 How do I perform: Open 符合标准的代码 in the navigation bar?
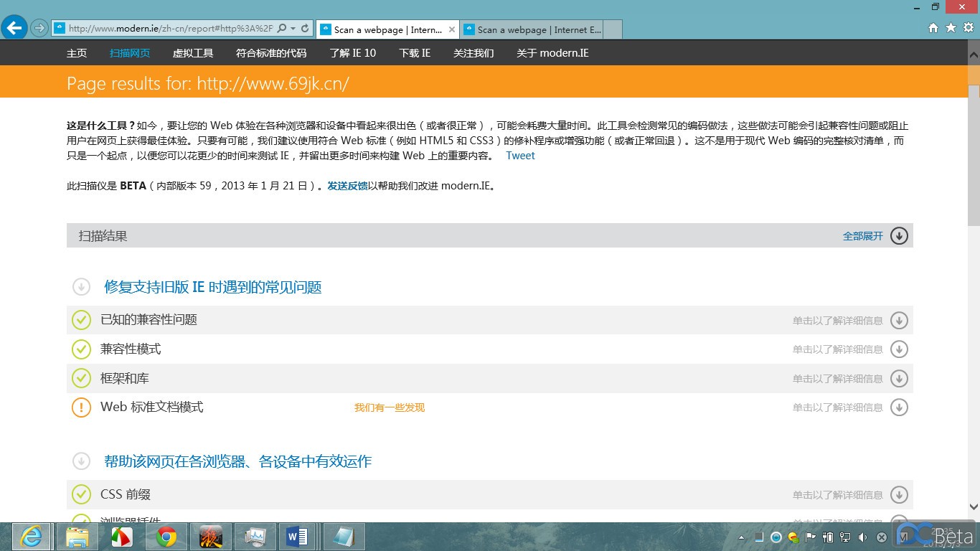click(271, 53)
